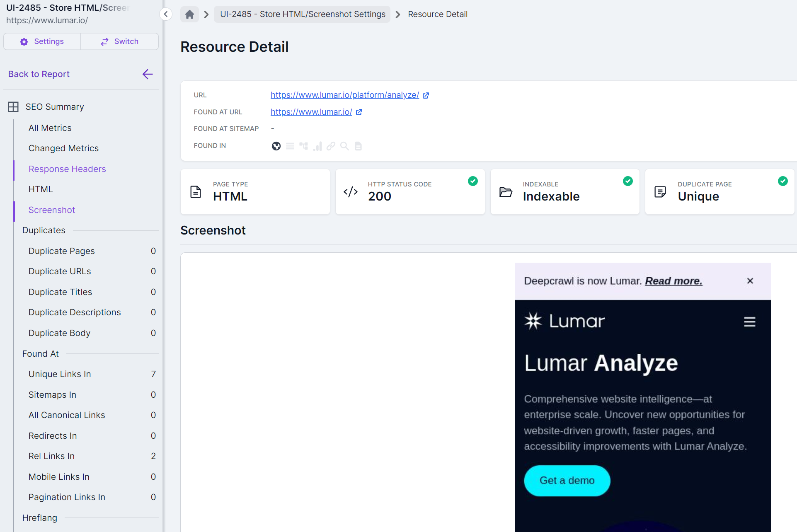Click green checkmark on HTTP Status Code card
Image resolution: width=797 pixels, height=532 pixels.
click(473, 181)
